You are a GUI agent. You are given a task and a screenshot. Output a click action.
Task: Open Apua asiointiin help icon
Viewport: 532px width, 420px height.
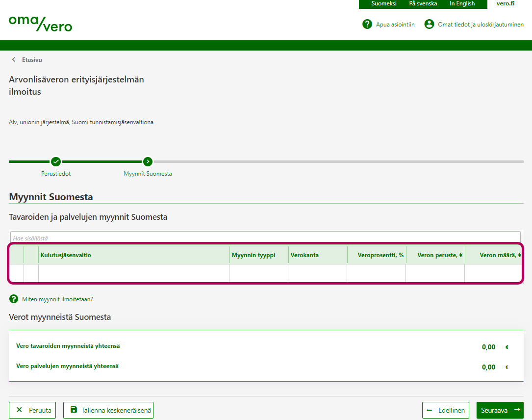tap(367, 24)
